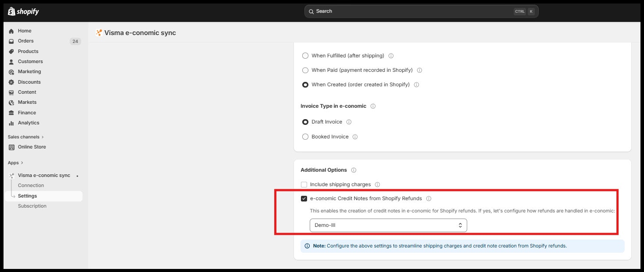Open the Subscription subpage
This screenshot has width=644, height=272.
tap(32, 206)
